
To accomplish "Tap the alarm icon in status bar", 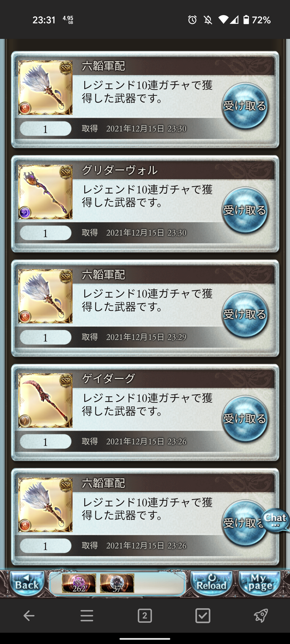I will 192,20.
